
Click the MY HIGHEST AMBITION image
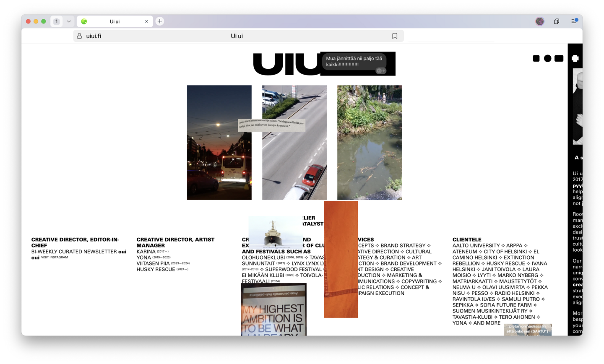tap(273, 309)
